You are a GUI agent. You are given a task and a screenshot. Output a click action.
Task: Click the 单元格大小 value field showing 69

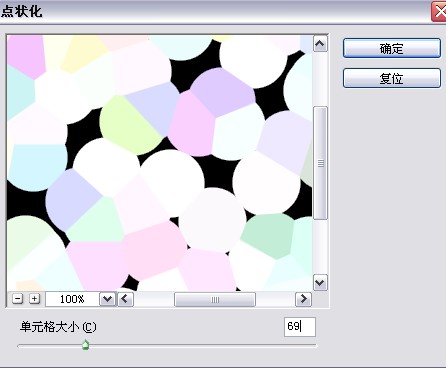(300, 327)
